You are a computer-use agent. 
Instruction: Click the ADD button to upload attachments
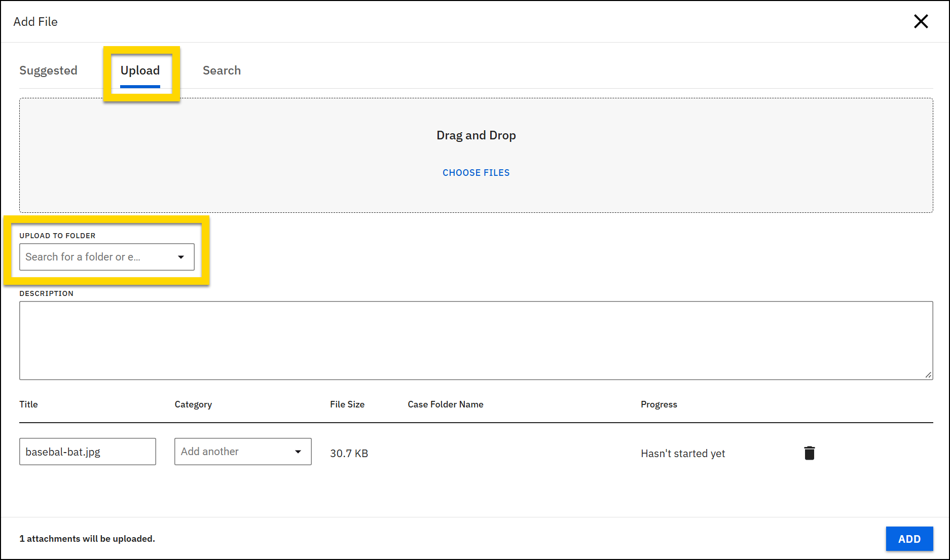[x=909, y=538]
